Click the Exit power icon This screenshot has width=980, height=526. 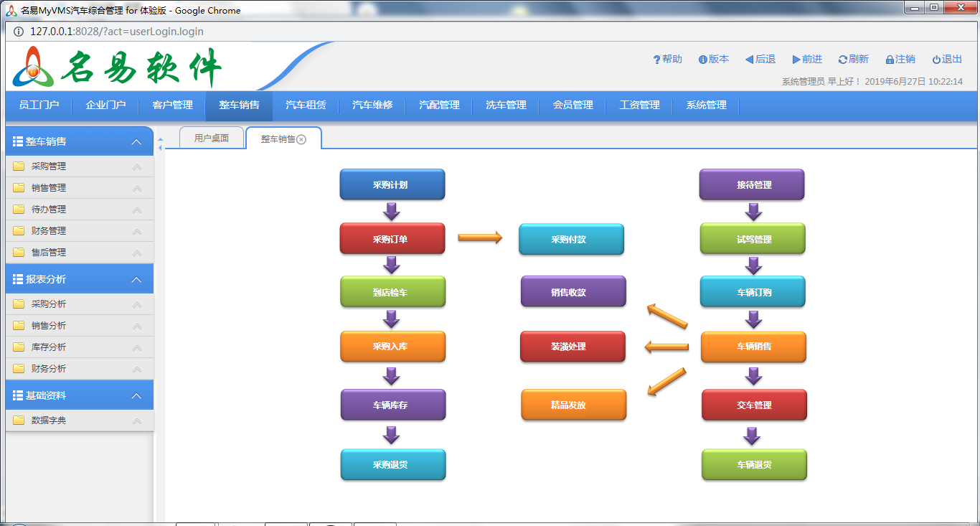936,60
